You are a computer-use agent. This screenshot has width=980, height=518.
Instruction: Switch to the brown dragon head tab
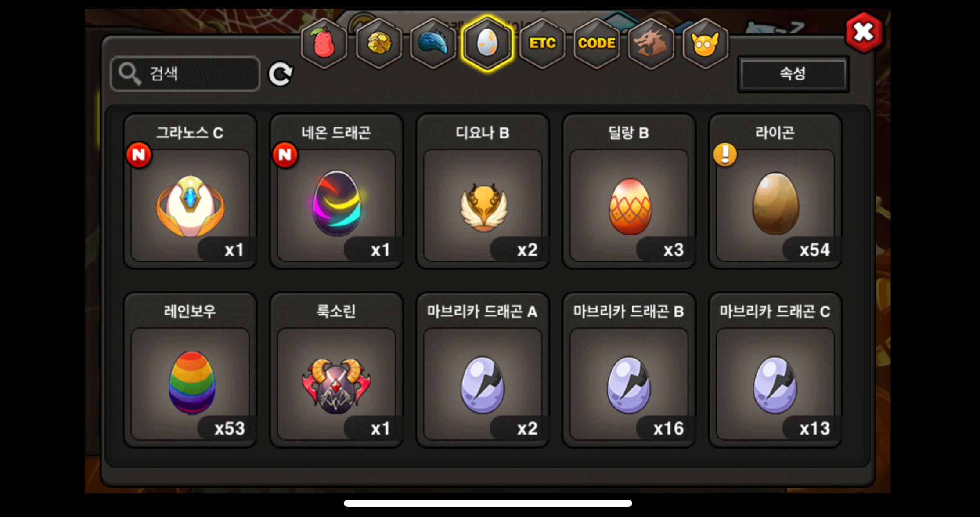click(x=651, y=43)
